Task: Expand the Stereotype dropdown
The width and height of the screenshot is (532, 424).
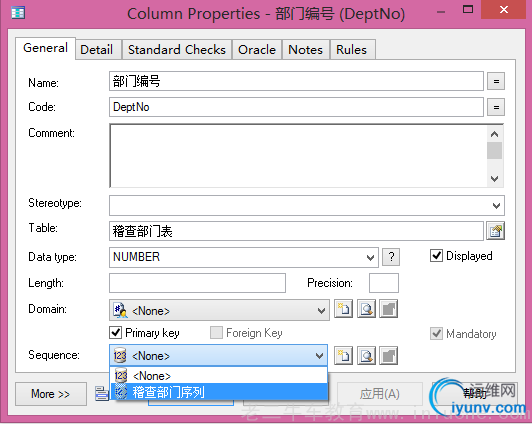Action: [x=496, y=206]
